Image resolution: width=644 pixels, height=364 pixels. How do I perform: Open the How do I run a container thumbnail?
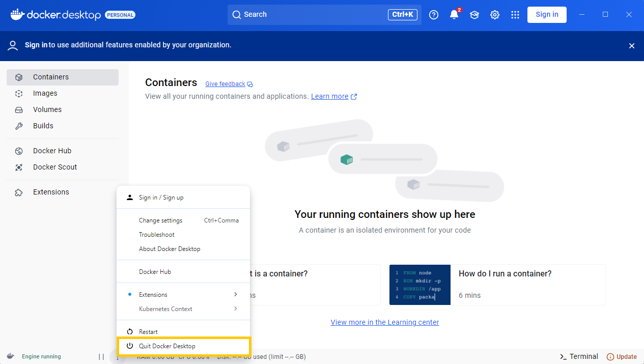420,285
